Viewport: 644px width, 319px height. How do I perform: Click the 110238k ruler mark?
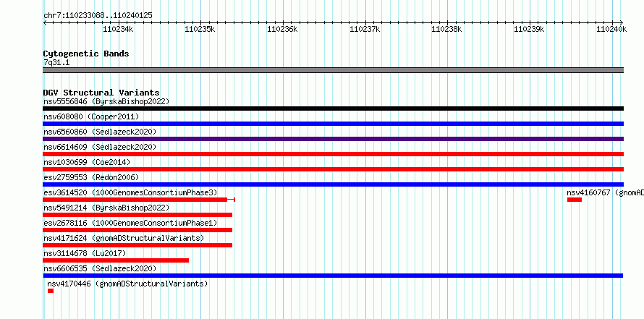447,29
